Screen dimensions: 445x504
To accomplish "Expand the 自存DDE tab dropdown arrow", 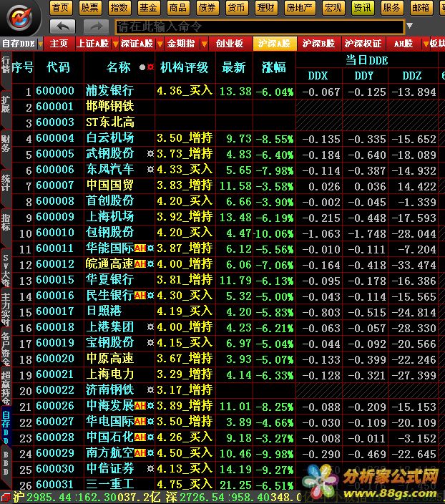I will [x=40, y=44].
